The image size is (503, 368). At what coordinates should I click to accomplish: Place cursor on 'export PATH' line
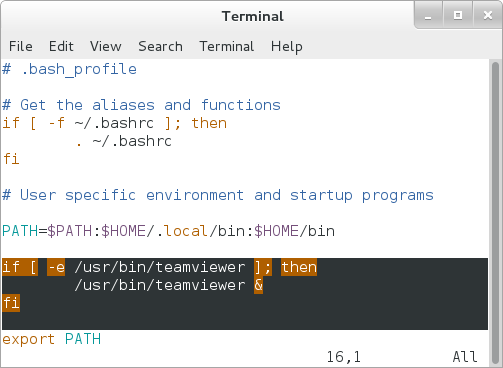[51, 339]
